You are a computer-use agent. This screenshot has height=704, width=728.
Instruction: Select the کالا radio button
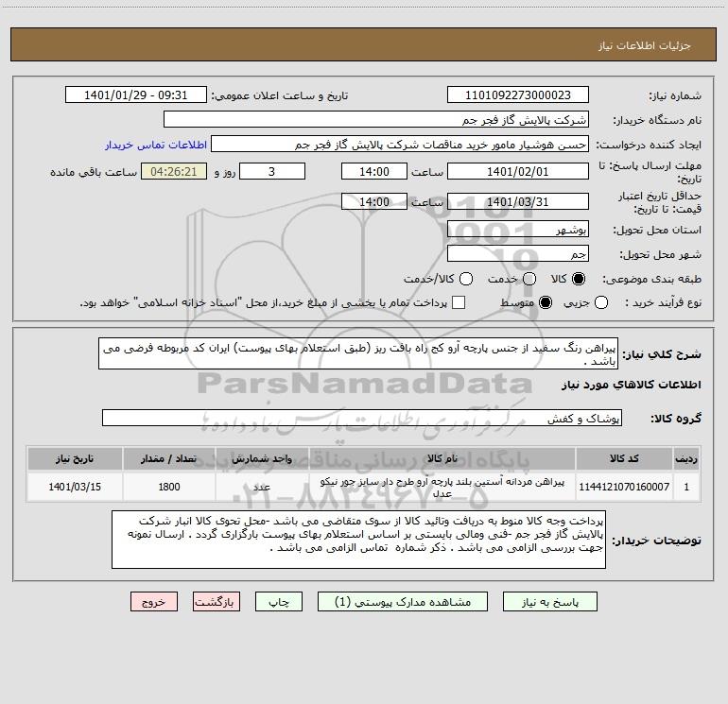click(579, 279)
